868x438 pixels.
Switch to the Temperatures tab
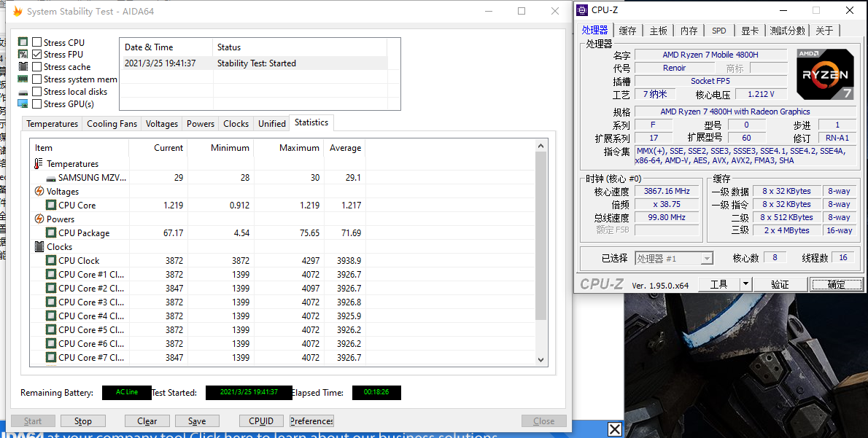point(52,123)
